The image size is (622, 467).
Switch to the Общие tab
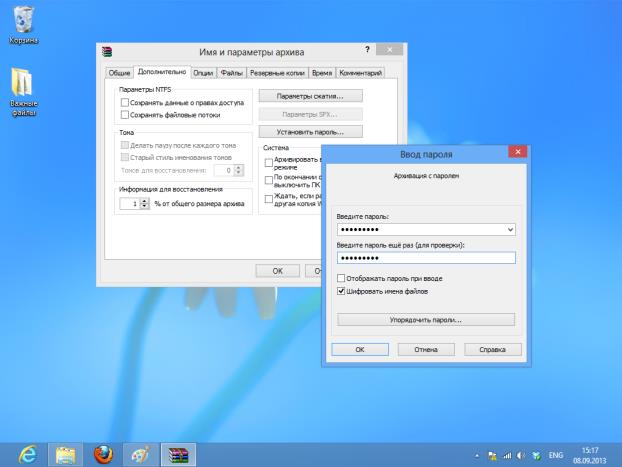tap(119, 73)
